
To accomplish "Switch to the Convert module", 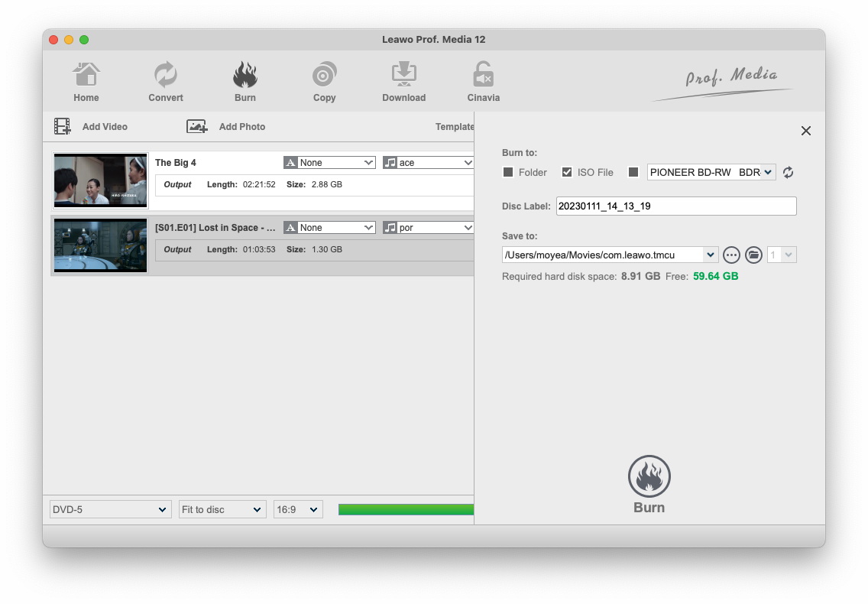I will (x=166, y=76).
